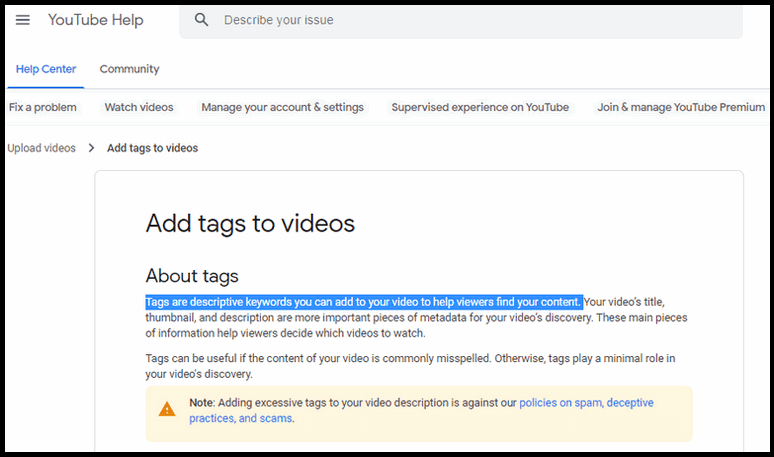
Task: Click Add tags to videos breadcrumb
Action: (153, 148)
